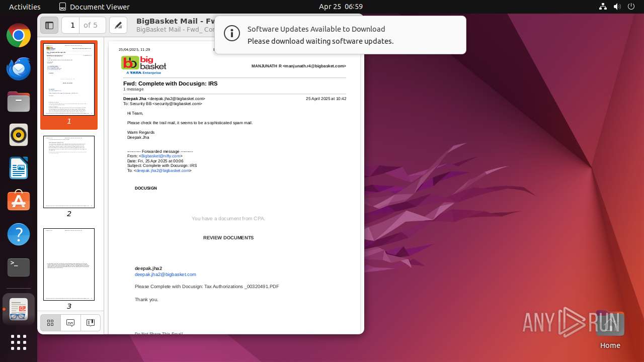Click the '25 April 2025 at 10:42' date

tap(326, 99)
